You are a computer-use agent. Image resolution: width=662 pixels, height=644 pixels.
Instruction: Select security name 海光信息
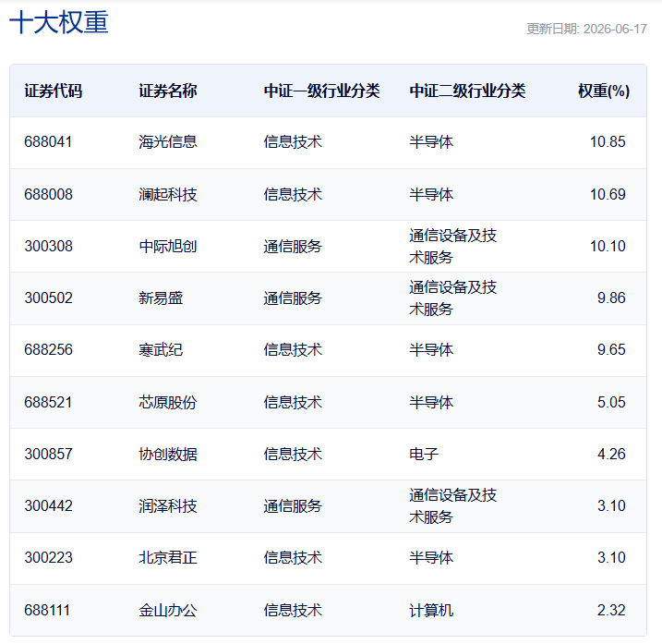click(168, 142)
